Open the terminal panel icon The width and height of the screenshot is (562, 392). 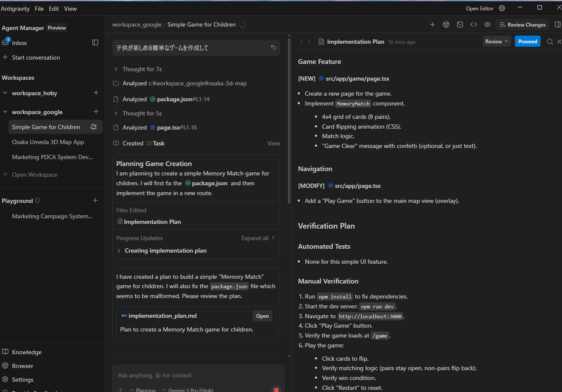tap(460, 25)
